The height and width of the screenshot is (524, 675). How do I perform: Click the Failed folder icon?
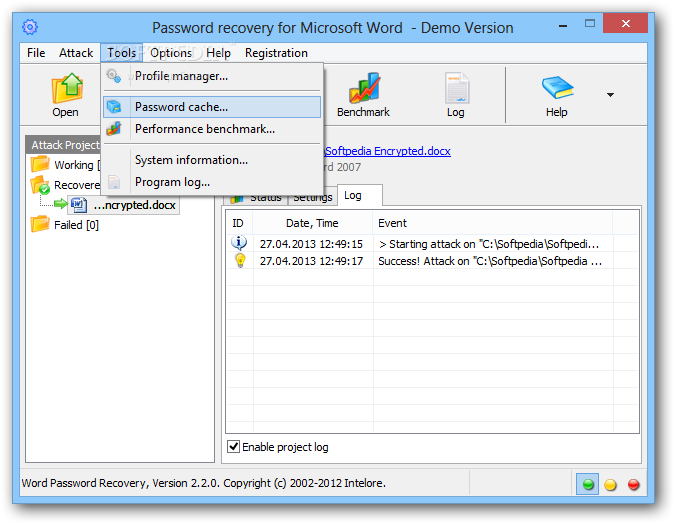[x=40, y=224]
